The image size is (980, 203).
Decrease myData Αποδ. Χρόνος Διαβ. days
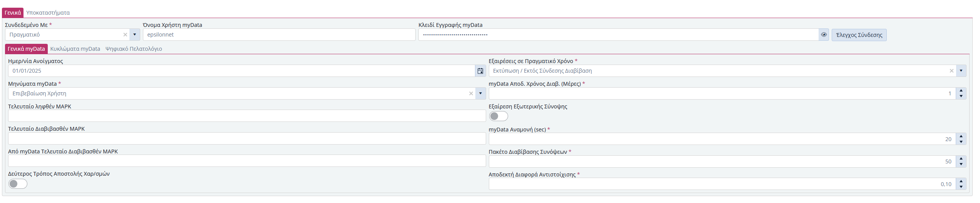[961, 96]
